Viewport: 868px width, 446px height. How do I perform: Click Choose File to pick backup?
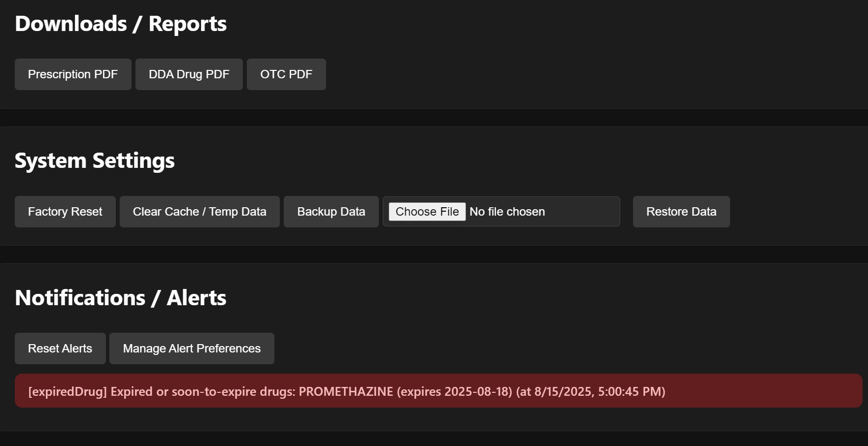click(427, 212)
